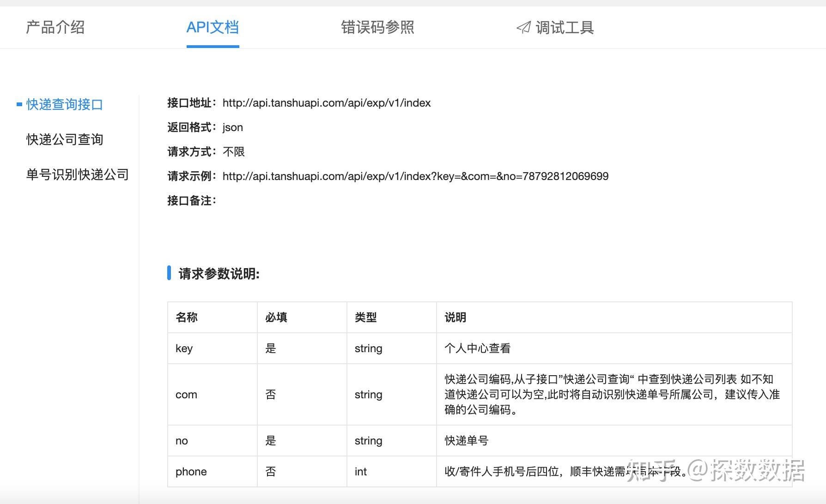Viewport: 826px width, 504px height.
Task: Click the 名称 table header
Action: click(x=187, y=318)
